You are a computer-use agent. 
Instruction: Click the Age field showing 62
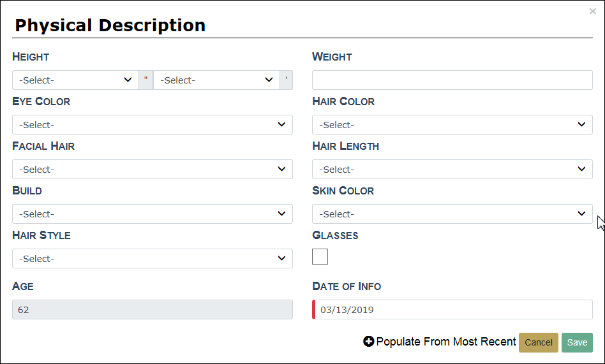click(x=152, y=310)
